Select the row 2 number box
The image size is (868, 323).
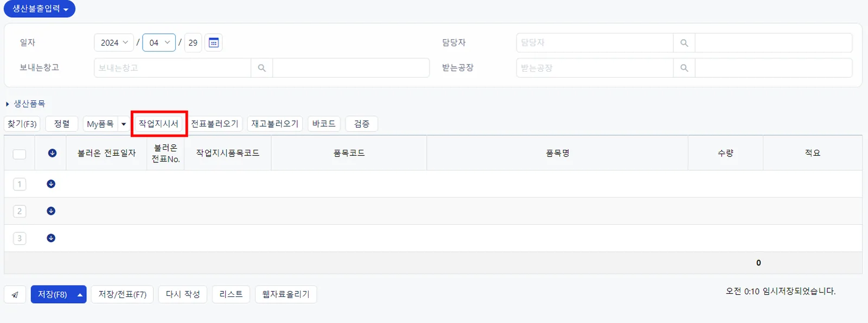pyautogui.click(x=20, y=211)
